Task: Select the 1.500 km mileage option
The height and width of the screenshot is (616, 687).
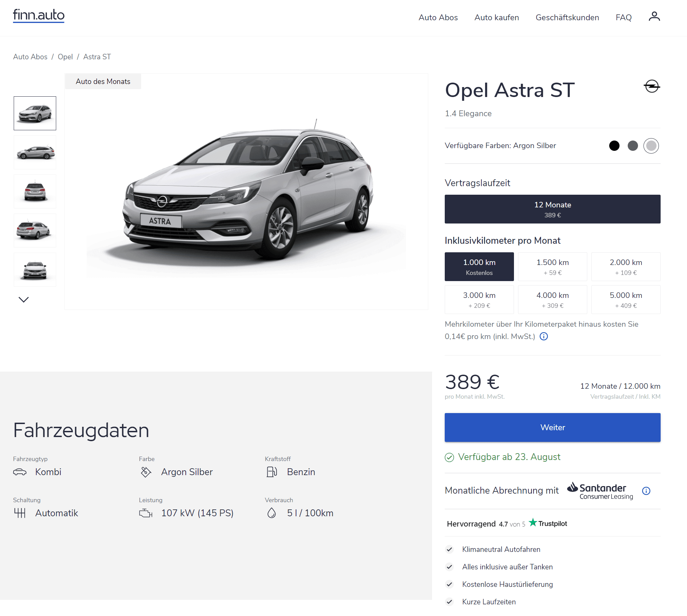Action: [x=552, y=267]
